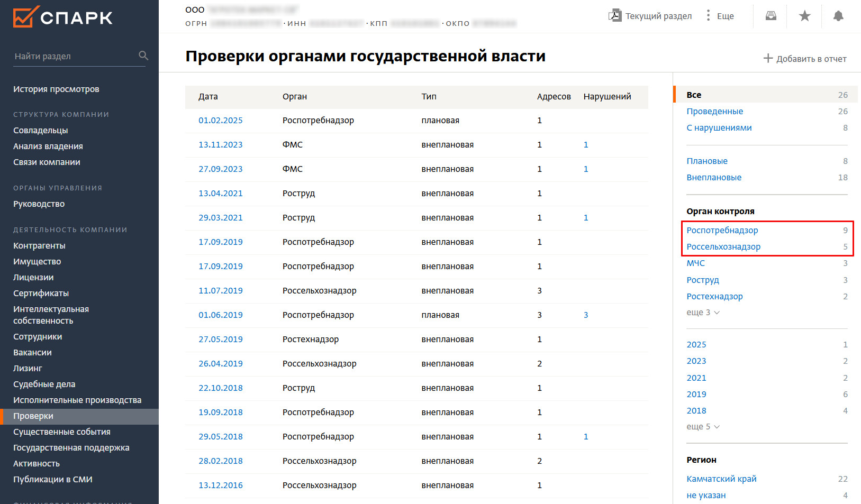Click the search magnifier icon in sidebar
861x504 pixels.
(143, 56)
